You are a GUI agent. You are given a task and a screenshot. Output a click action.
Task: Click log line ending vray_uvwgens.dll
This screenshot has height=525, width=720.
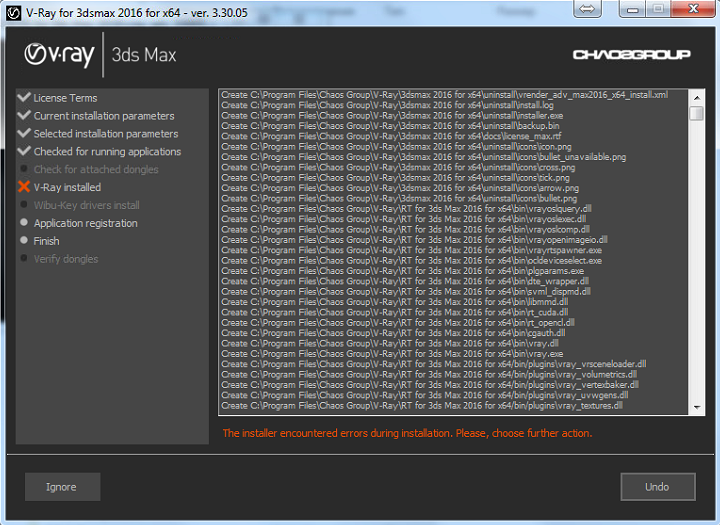tap(425, 395)
